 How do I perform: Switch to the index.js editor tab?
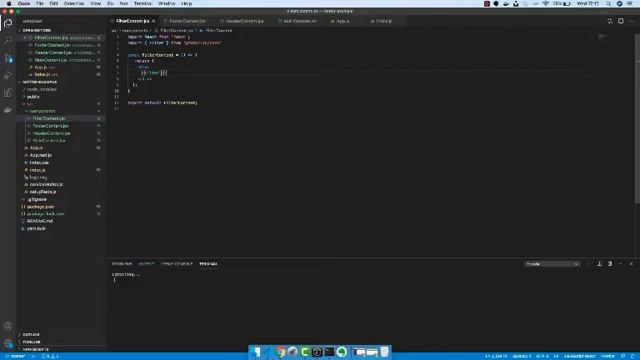[x=384, y=21]
